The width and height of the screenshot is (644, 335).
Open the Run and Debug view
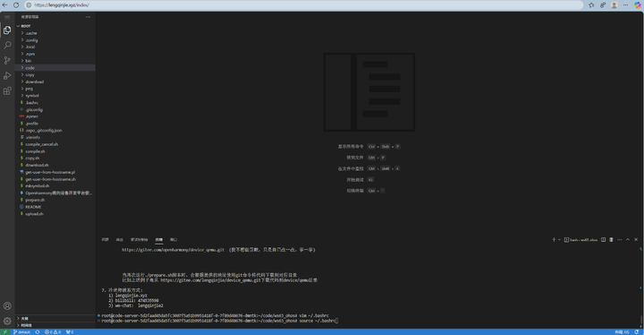point(7,76)
